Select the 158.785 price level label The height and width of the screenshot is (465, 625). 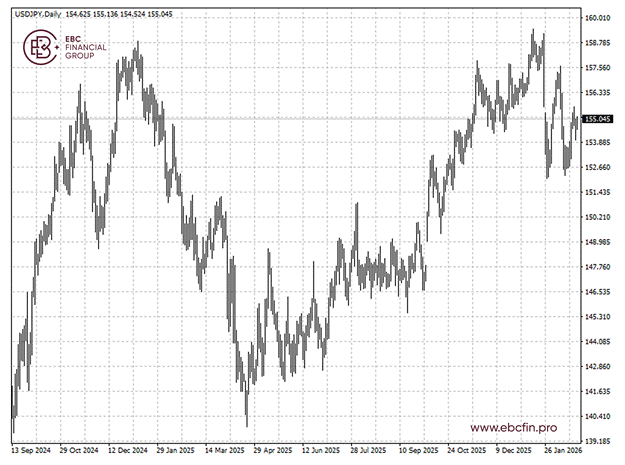(598, 43)
